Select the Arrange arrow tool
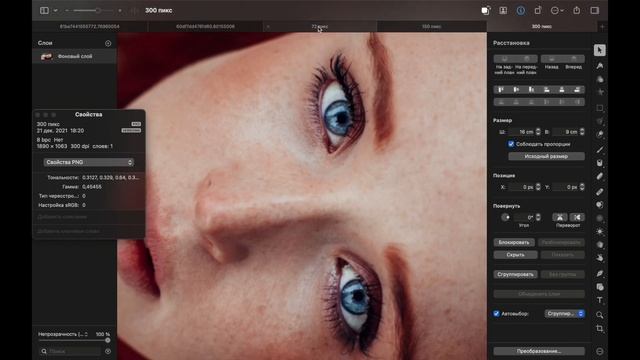Image resolution: width=640 pixels, height=360 pixels. [x=600, y=50]
